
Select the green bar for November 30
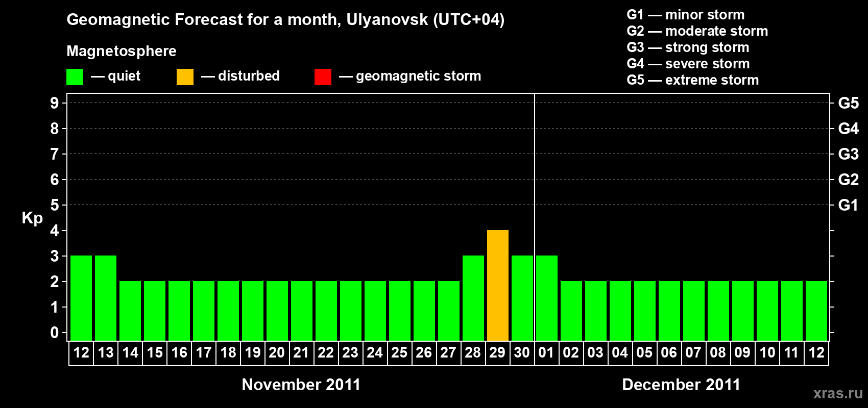coord(522,298)
